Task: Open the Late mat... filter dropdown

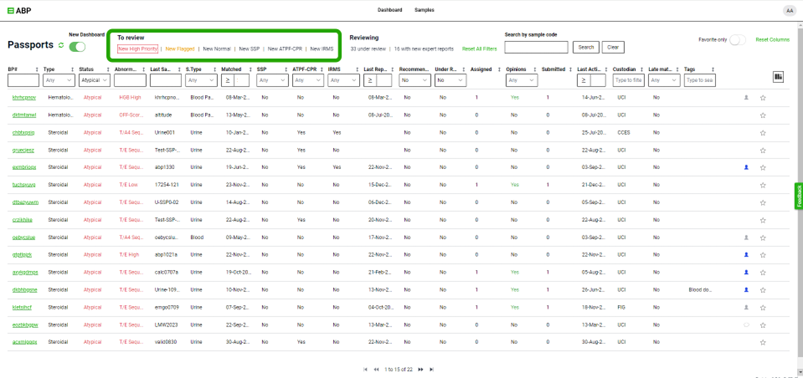Action: click(x=664, y=80)
